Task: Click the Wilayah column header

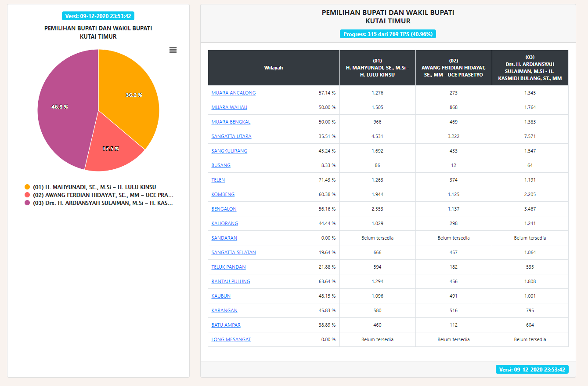Action: point(274,68)
